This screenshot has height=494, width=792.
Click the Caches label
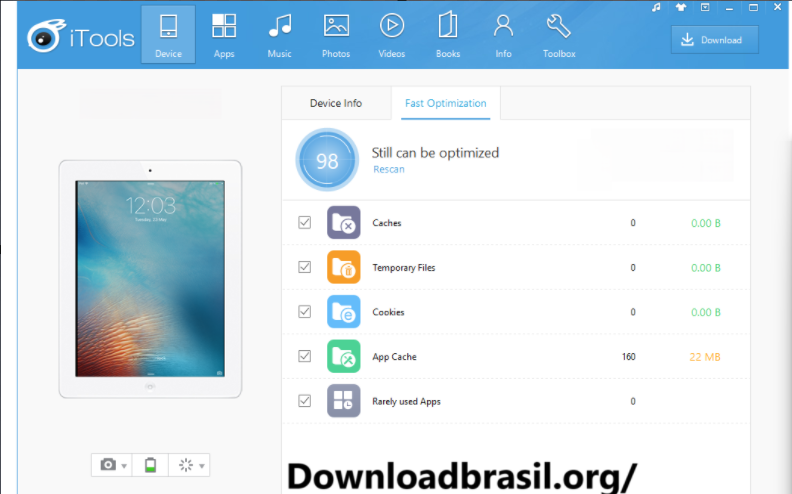(x=386, y=223)
